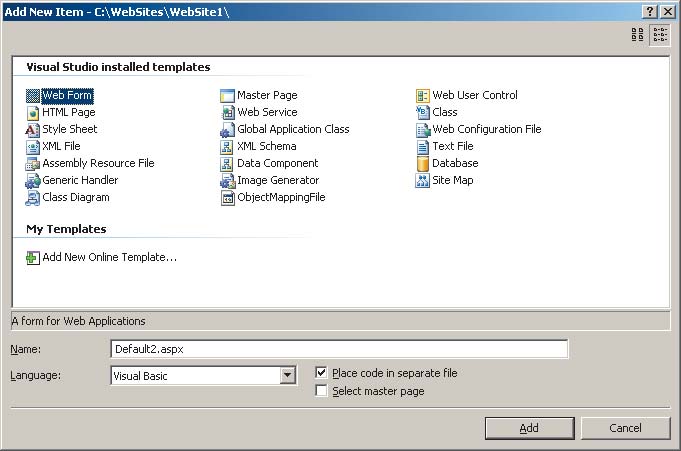Click the Web Form label text
Image resolution: width=681 pixels, height=451 pixels.
(67, 96)
